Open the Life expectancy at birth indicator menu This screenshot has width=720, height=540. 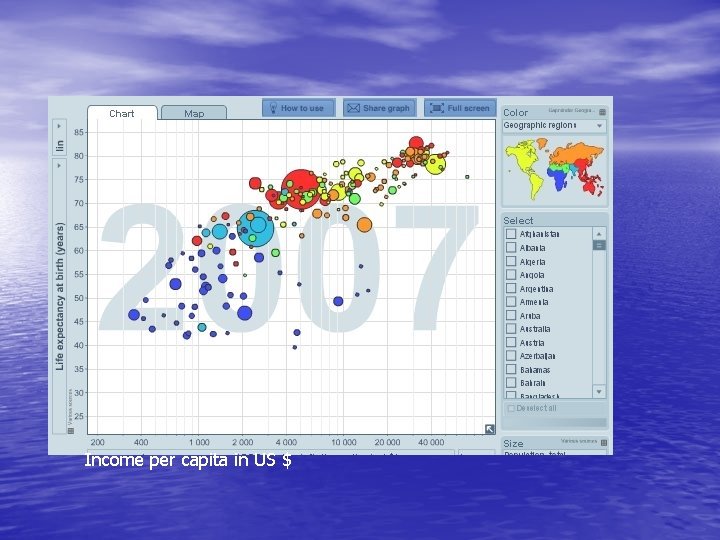coord(59,296)
